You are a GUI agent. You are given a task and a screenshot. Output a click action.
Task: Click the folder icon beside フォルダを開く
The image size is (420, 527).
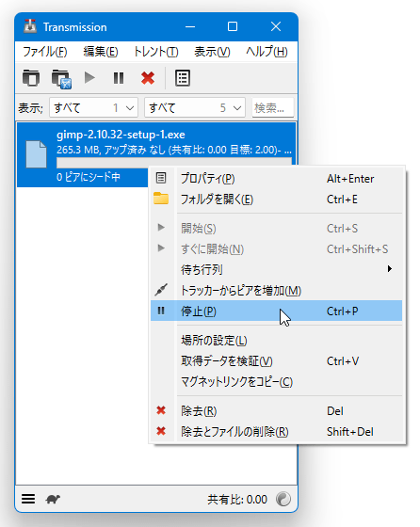pos(161,199)
